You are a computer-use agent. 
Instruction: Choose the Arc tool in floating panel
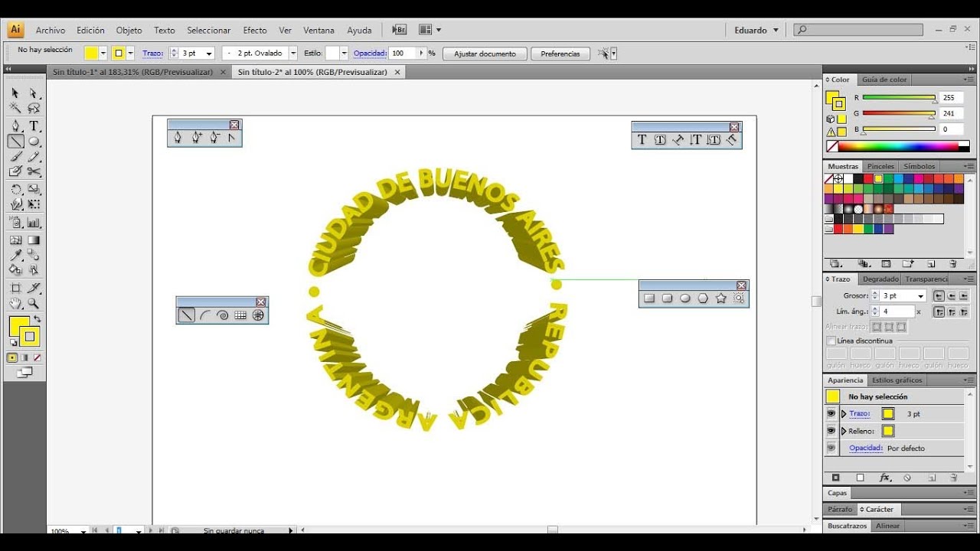tap(204, 315)
